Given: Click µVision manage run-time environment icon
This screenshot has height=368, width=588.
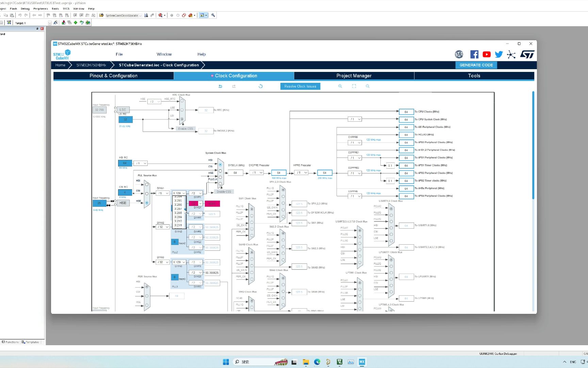Looking at the screenshot, I should 76,23.
